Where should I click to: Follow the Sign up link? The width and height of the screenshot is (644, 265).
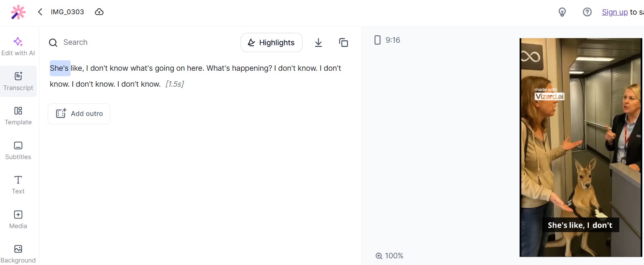(x=615, y=12)
